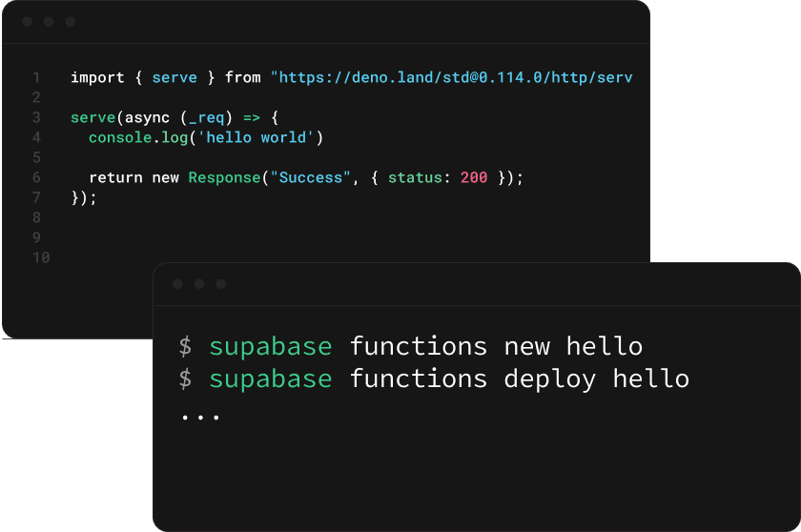This screenshot has height=532, width=801.
Task: Click the 'supabase functions deploy hello' command
Action: click(448, 379)
